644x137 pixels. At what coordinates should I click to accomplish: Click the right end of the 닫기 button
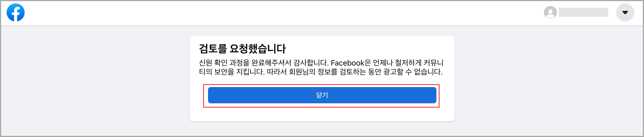[429, 95]
